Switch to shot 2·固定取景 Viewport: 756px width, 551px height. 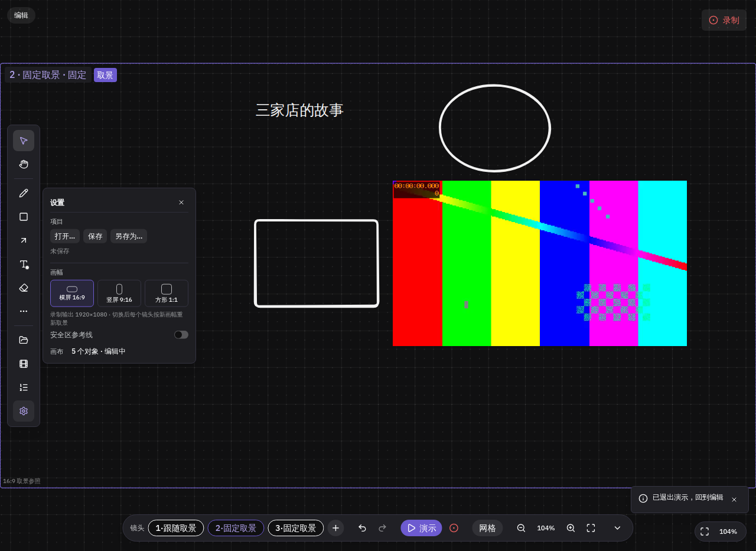236,528
